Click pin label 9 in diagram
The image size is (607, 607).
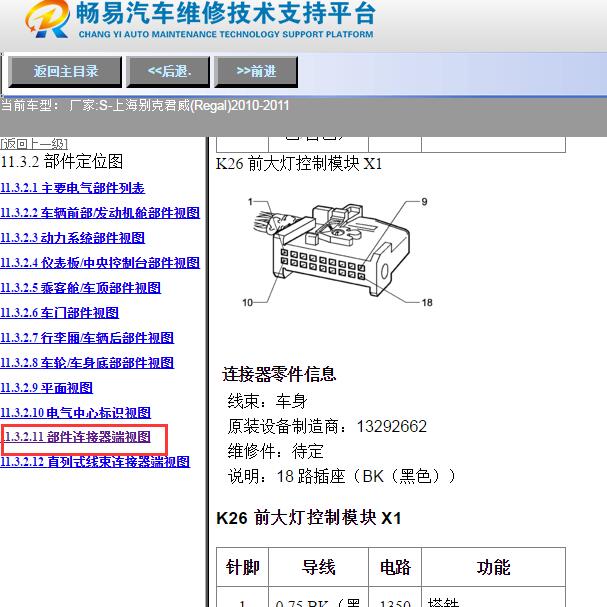coord(424,202)
